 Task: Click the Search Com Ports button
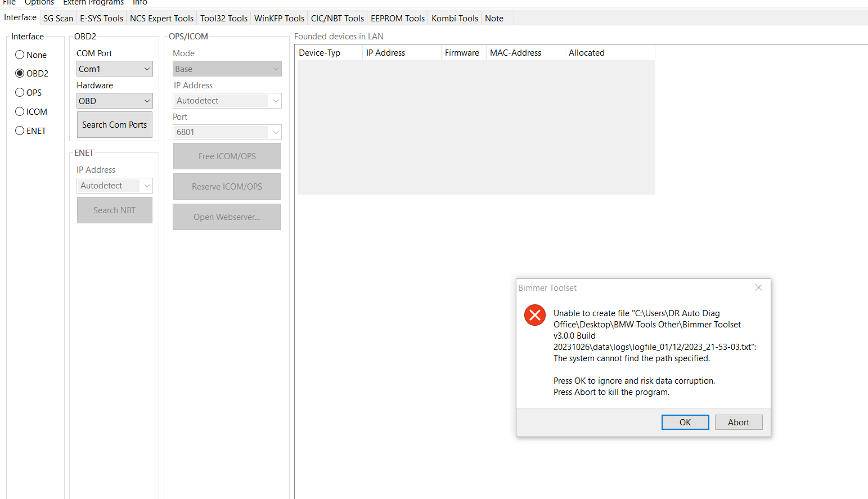click(x=115, y=125)
